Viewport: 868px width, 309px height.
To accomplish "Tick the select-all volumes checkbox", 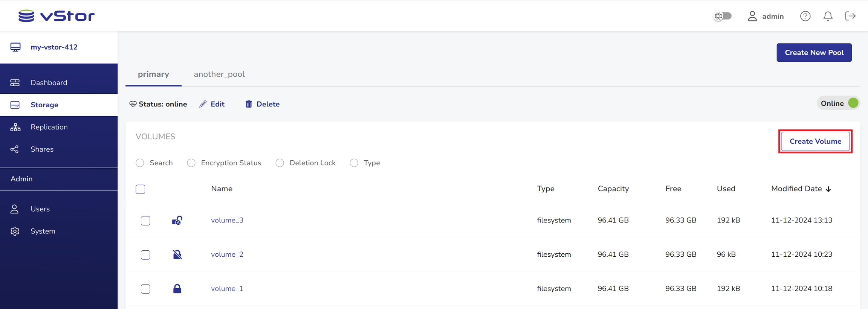I will pyautogui.click(x=140, y=189).
